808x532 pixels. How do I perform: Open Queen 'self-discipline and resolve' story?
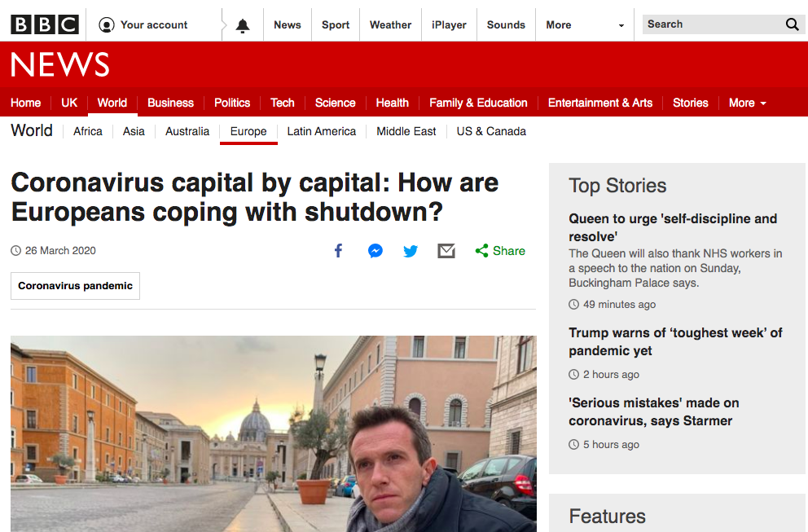pos(672,227)
